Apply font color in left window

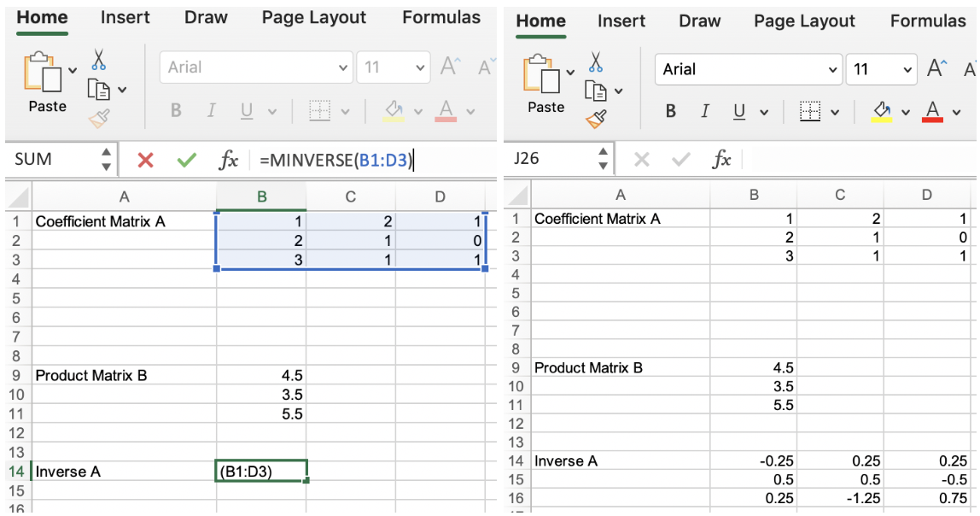(x=446, y=111)
